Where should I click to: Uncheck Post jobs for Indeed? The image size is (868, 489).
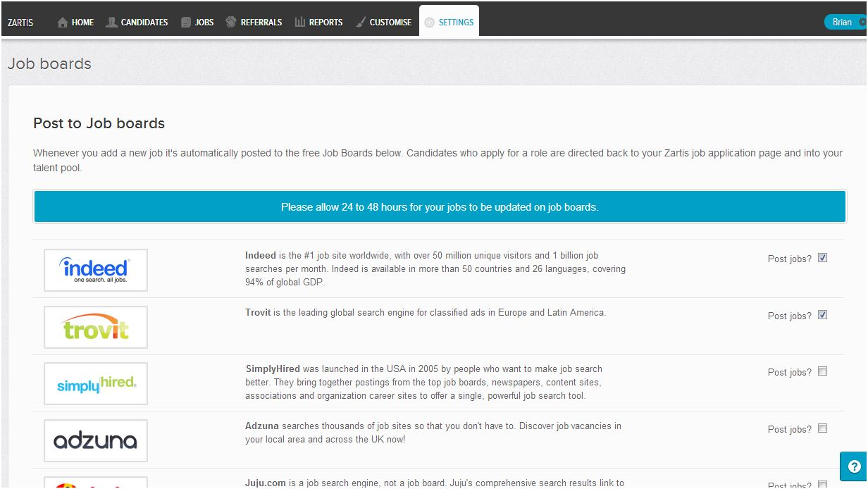822,258
